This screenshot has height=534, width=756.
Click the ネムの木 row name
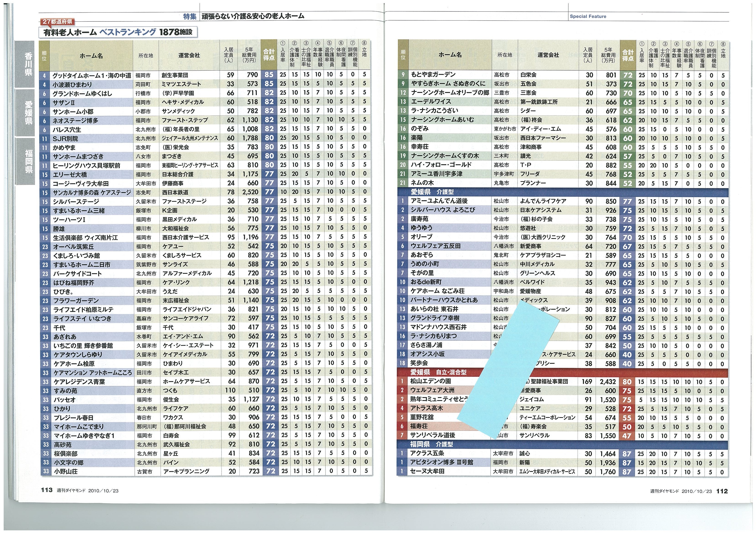[422, 183]
